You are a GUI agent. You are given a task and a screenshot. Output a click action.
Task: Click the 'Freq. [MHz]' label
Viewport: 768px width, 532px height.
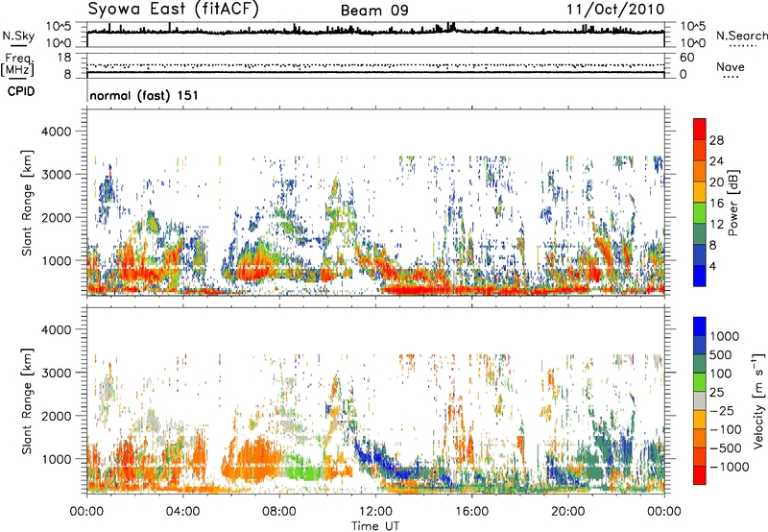[18, 64]
